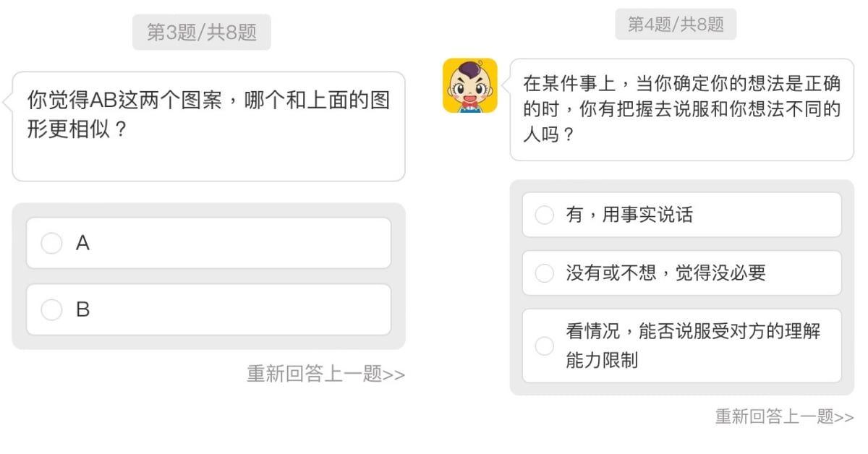This screenshot has height=454, width=868.
Task: Select radio button for option A
Action: coord(51,244)
